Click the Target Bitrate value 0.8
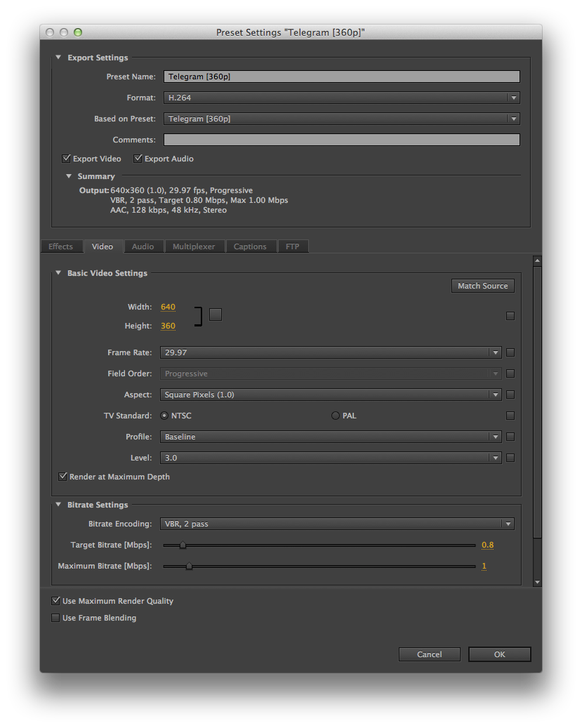 pyautogui.click(x=488, y=545)
